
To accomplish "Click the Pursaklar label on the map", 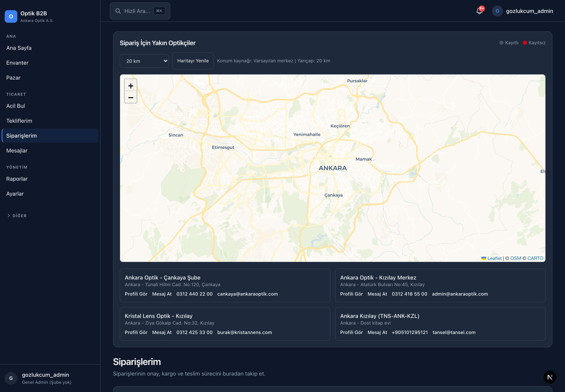I will [x=357, y=81].
